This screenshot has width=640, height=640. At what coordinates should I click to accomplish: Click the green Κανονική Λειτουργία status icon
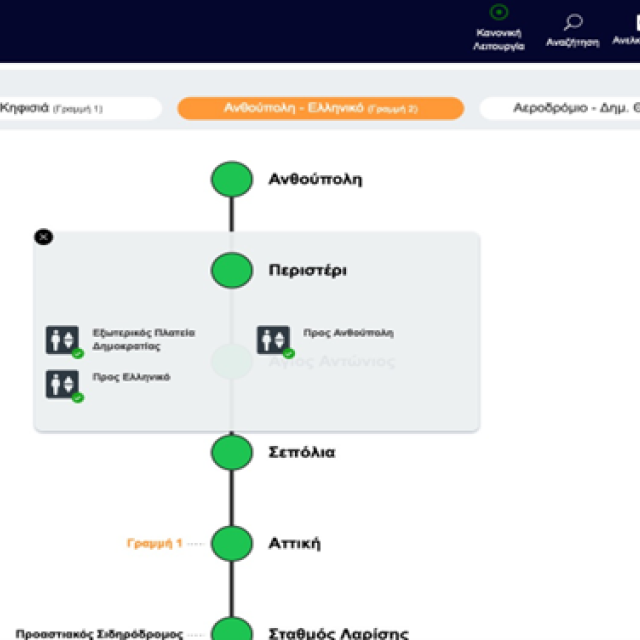pyautogui.click(x=498, y=13)
